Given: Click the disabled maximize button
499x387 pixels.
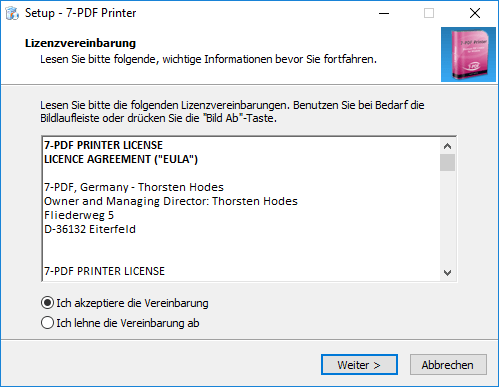Looking at the screenshot, I should [x=429, y=13].
